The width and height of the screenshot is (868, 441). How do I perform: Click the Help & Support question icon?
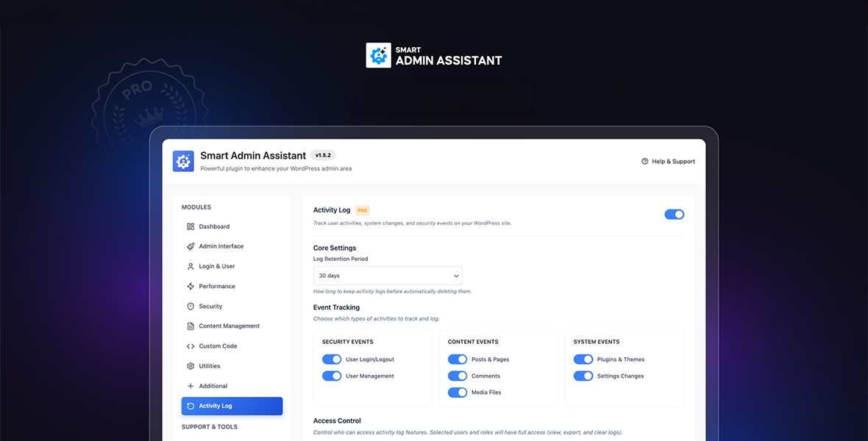(644, 162)
